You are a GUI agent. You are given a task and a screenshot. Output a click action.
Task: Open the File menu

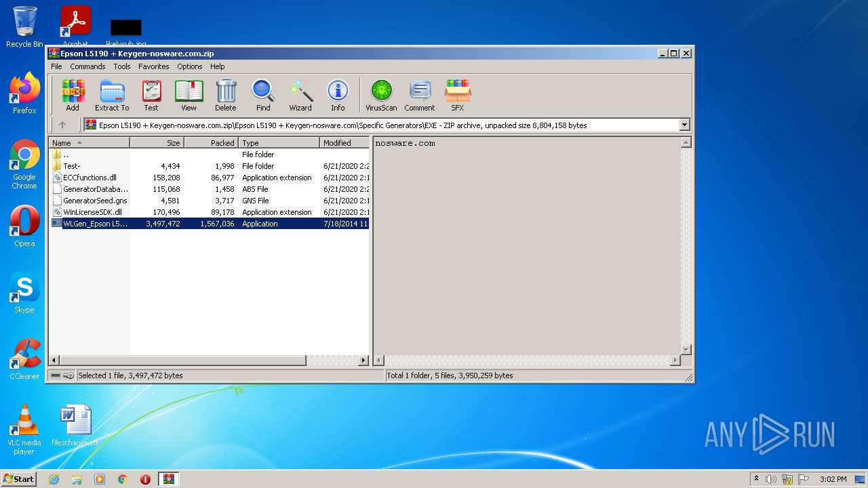[x=56, y=66]
